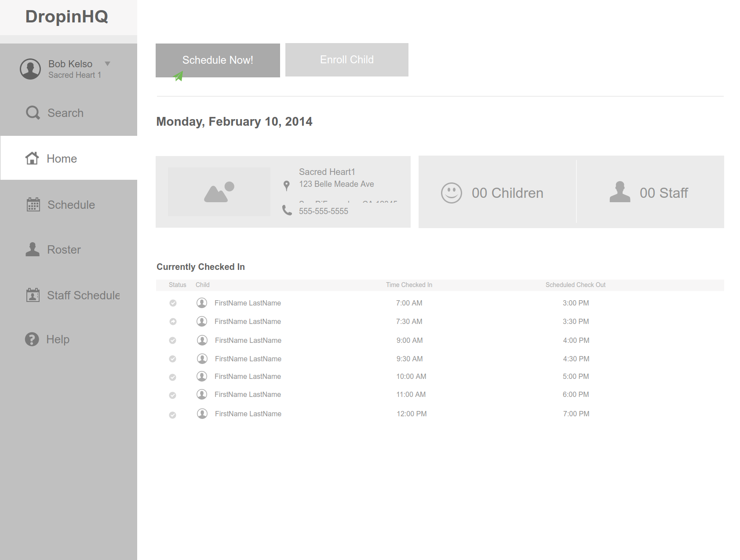Click the Status column header
The image size is (740, 560).
coord(178,285)
